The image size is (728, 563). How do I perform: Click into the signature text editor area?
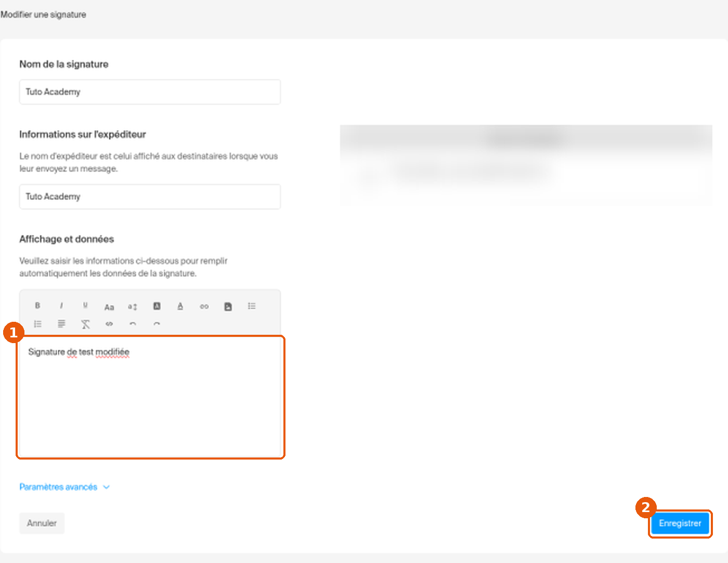(x=150, y=397)
